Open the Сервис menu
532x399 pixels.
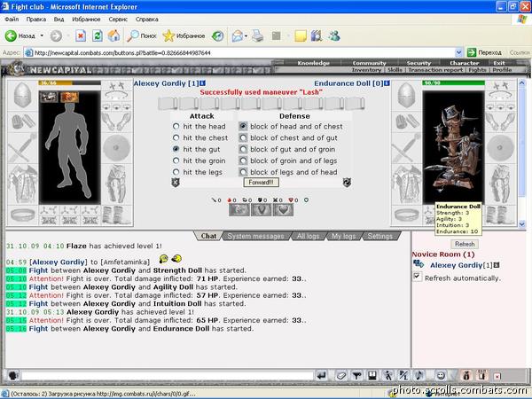118,20
